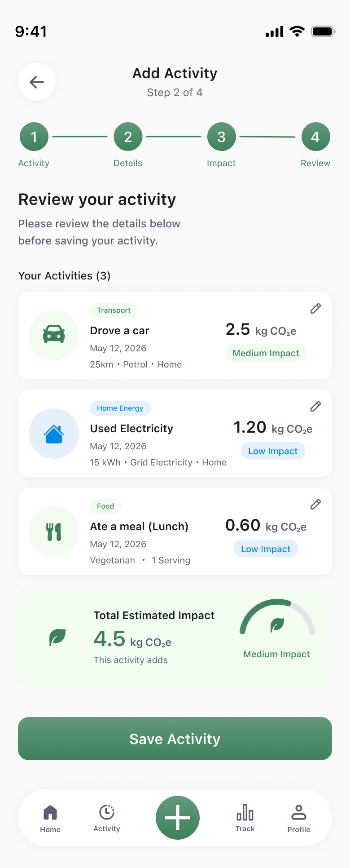The width and height of the screenshot is (350, 868).
Task: Click the blue house energy icon
Action: [54, 433]
